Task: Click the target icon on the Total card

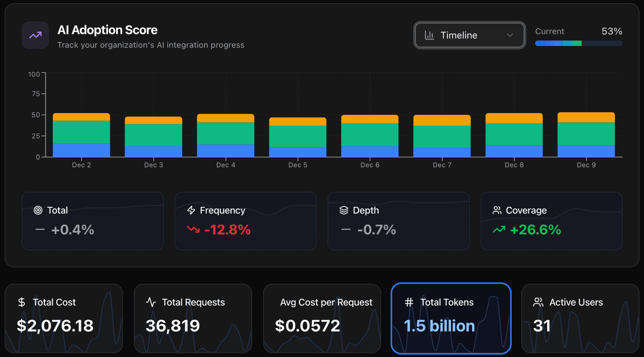Action: pos(38,210)
